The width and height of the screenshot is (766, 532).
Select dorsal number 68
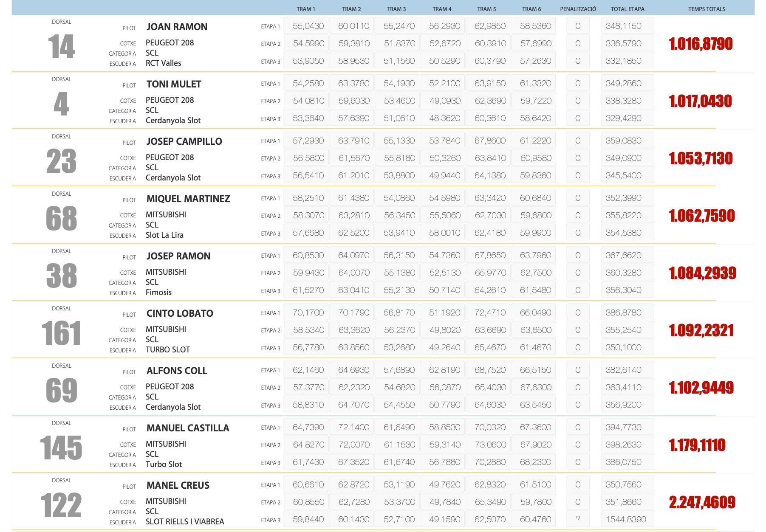point(61,219)
